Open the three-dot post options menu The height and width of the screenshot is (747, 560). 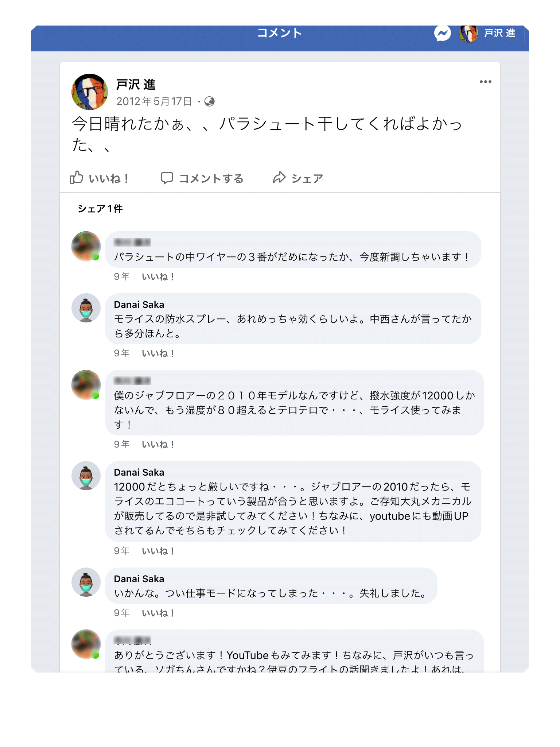485,82
